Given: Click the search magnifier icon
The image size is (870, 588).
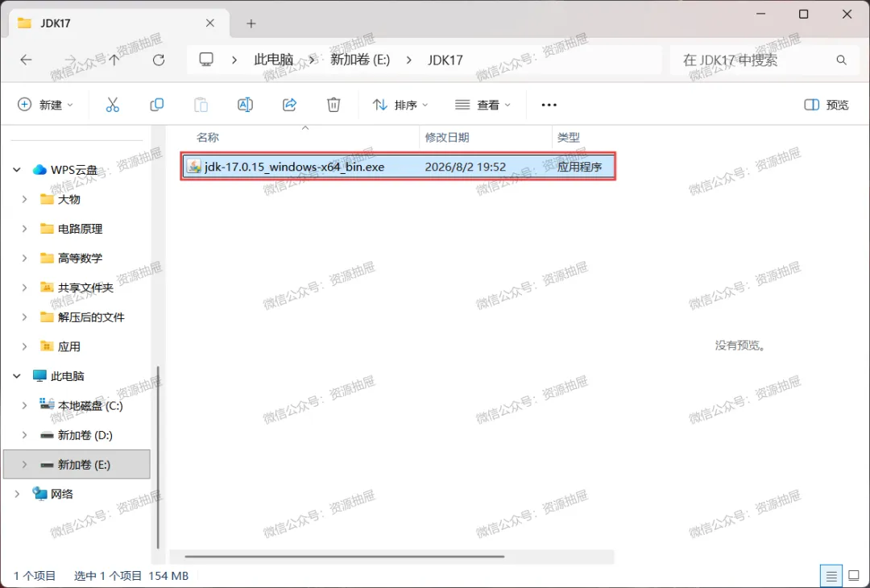Looking at the screenshot, I should pyautogui.click(x=841, y=60).
